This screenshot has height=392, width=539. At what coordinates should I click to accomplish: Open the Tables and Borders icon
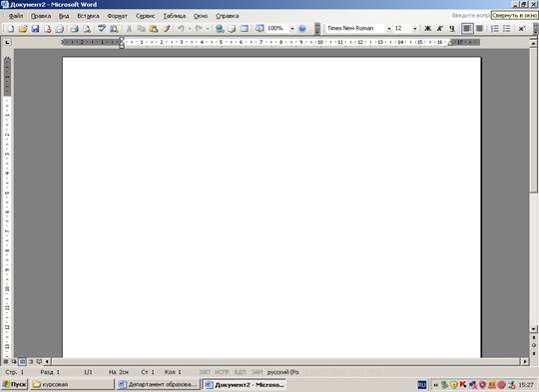click(232, 29)
